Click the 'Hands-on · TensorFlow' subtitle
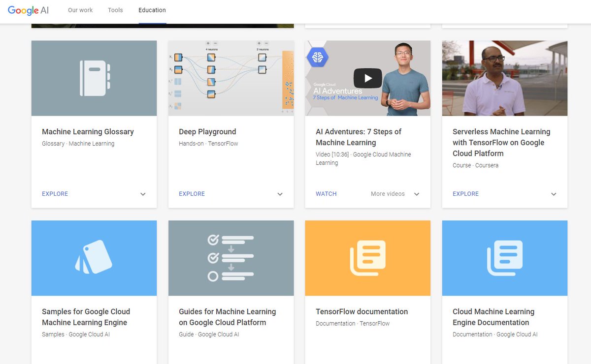Viewport: 591px width, 364px height. click(208, 144)
